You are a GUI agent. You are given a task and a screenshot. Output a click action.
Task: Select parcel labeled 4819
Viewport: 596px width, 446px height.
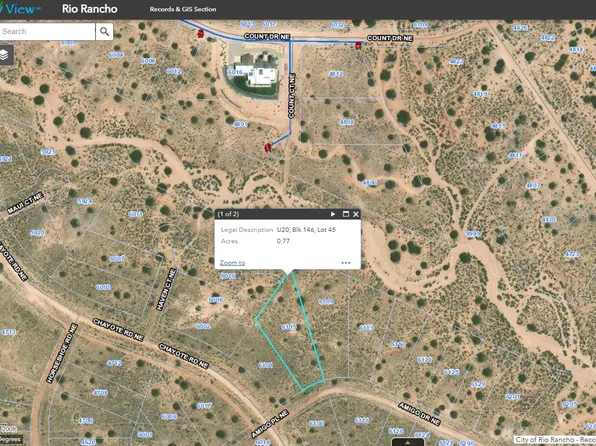click(480, 94)
